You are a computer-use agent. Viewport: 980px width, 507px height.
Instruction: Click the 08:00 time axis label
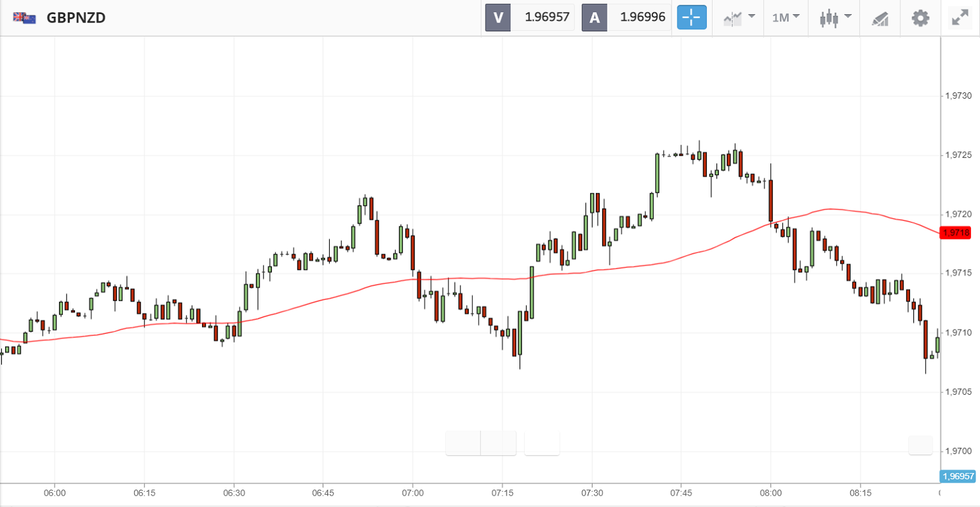click(x=771, y=493)
